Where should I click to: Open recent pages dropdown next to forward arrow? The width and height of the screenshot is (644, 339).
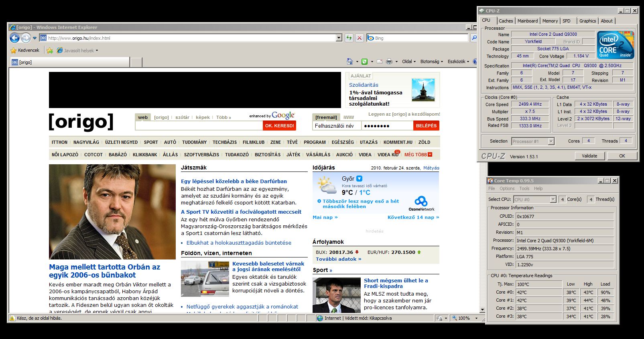point(35,38)
